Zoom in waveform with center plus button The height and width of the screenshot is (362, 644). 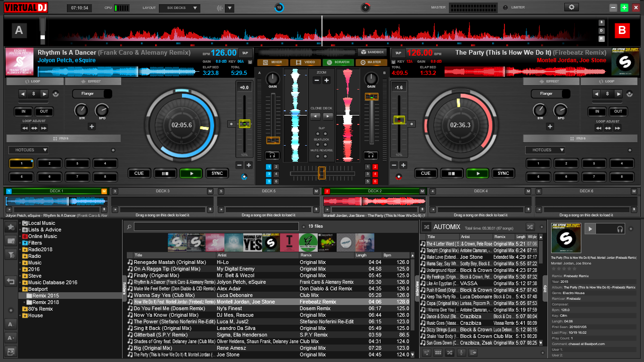(x=326, y=81)
